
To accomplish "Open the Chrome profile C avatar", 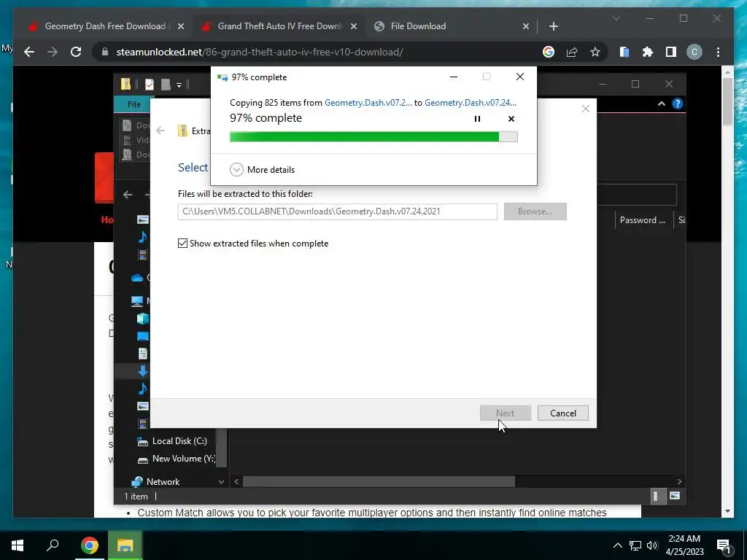I will 694,52.
